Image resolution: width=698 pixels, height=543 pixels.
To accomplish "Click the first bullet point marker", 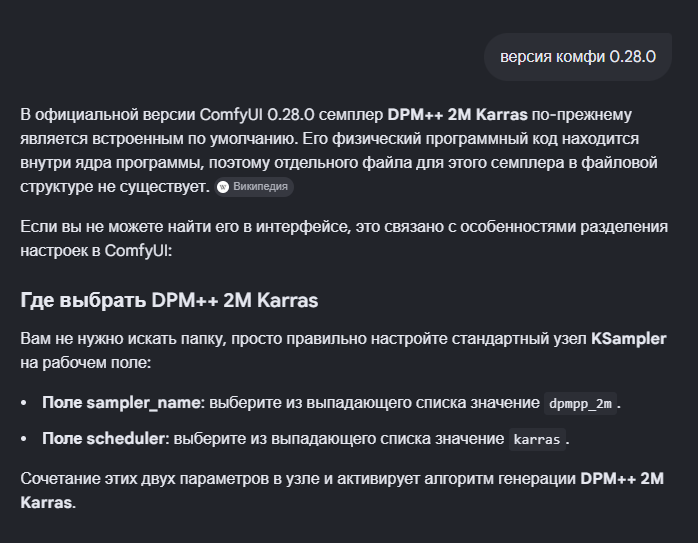I will [x=24, y=403].
